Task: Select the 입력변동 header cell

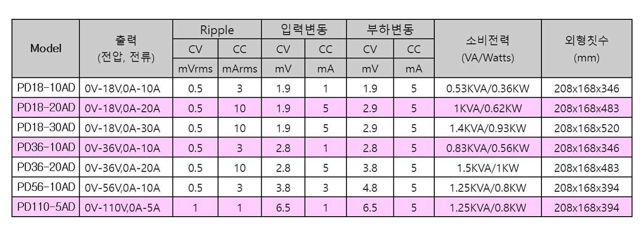Action: 305,30
